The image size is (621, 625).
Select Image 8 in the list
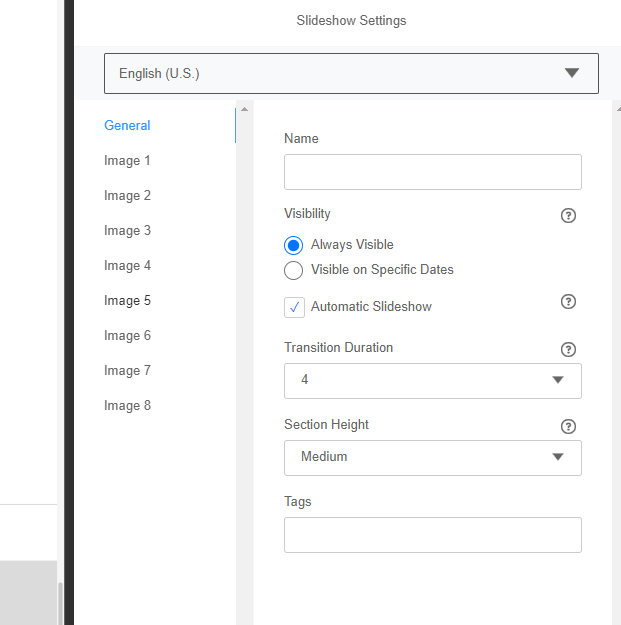pyautogui.click(x=127, y=406)
